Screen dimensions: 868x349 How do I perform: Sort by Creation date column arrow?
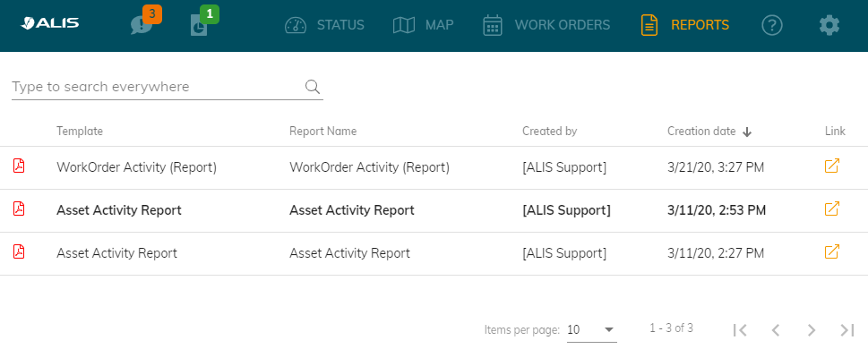click(x=747, y=132)
